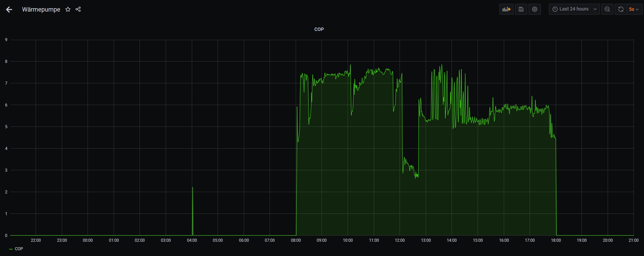This screenshot has height=256, width=644.
Task: Click the y-axis value 5
Action: [6, 127]
